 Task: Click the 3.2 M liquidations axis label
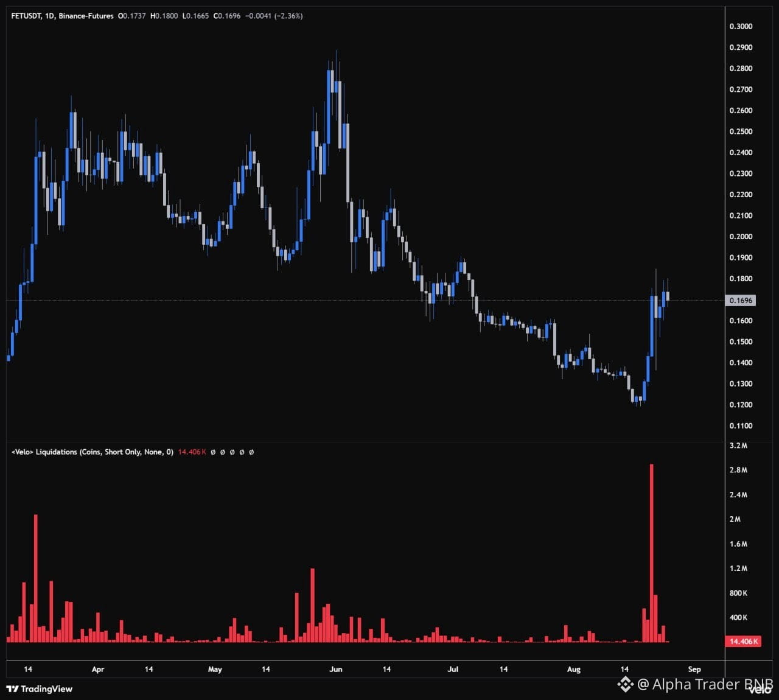(738, 446)
